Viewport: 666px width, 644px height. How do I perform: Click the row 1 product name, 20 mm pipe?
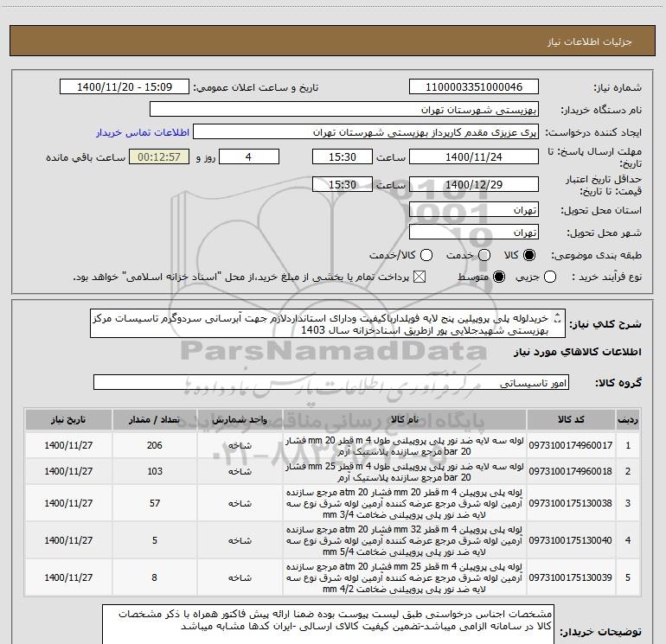[405, 446]
